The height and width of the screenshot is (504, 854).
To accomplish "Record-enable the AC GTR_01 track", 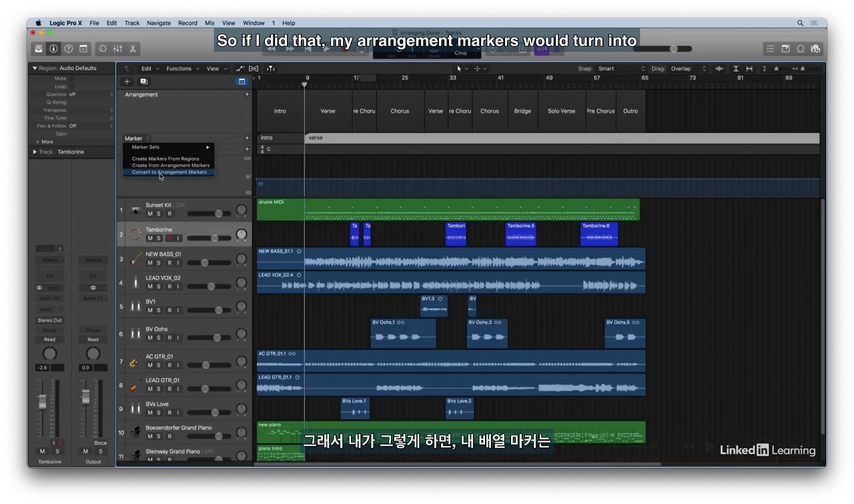I will pos(169,365).
